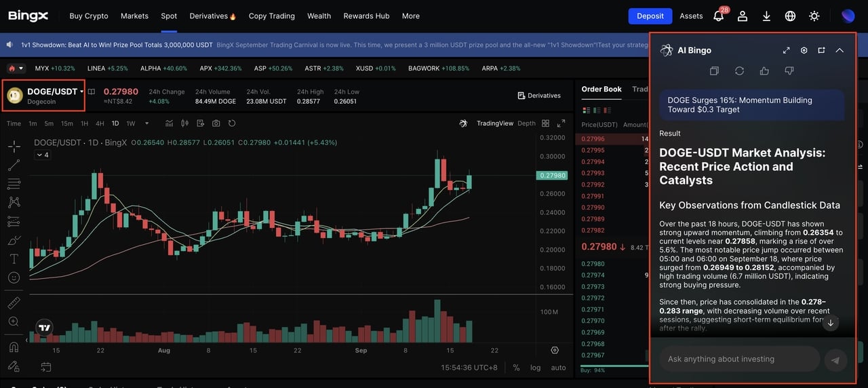Open the Buy Crypto header menu
The width and height of the screenshot is (868, 388).
click(89, 16)
